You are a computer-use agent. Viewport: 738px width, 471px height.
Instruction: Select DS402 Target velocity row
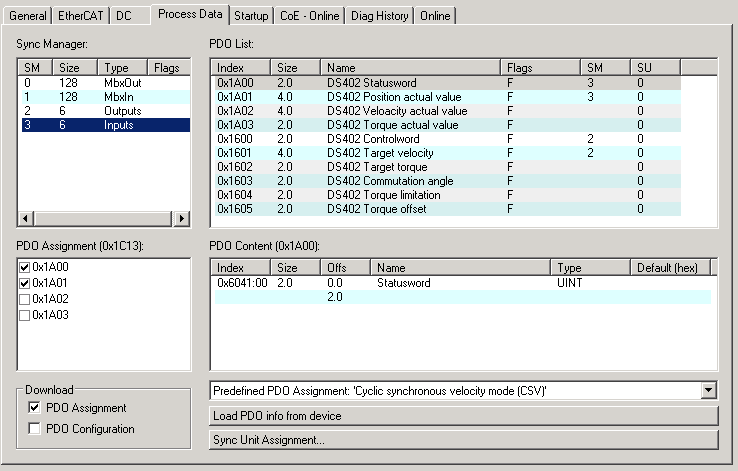[x=448, y=153]
